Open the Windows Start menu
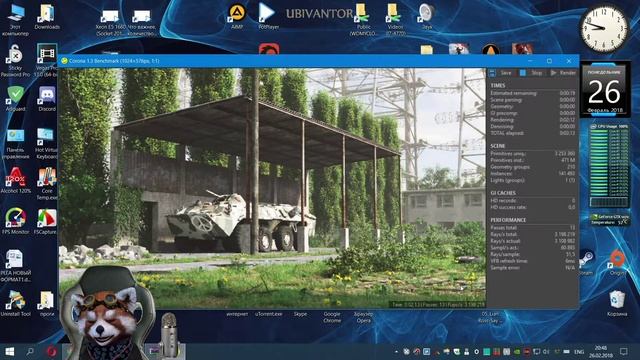The width and height of the screenshot is (640, 360). point(9,351)
